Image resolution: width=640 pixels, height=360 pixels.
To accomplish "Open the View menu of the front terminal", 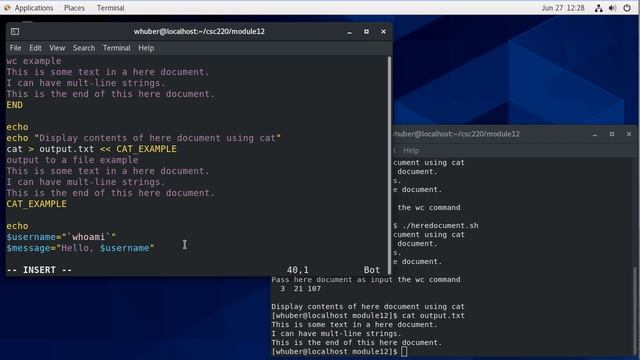I will (57, 48).
